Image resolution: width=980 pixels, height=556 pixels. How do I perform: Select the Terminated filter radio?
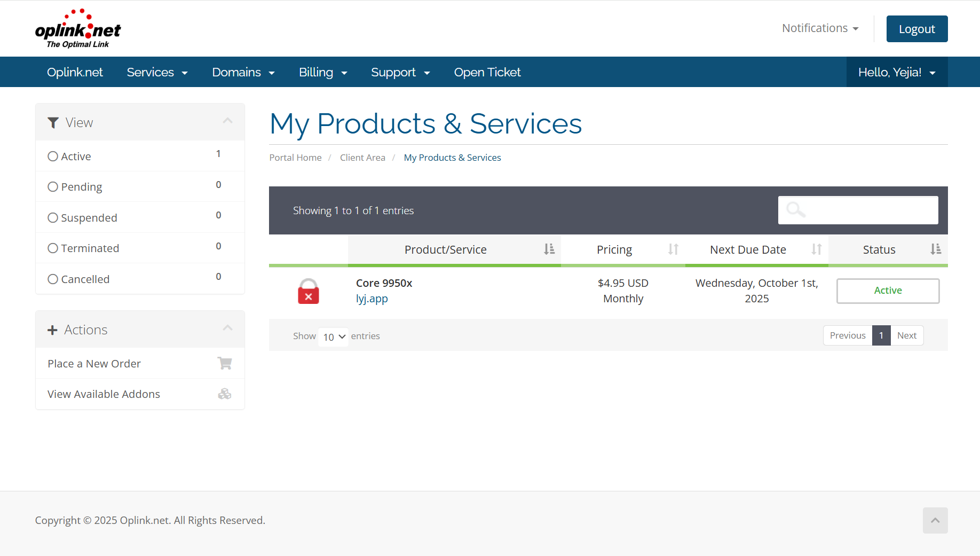tap(53, 248)
